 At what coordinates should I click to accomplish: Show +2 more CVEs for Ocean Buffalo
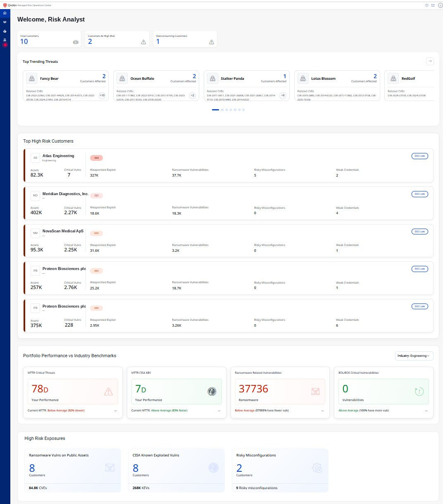pyautogui.click(x=193, y=96)
